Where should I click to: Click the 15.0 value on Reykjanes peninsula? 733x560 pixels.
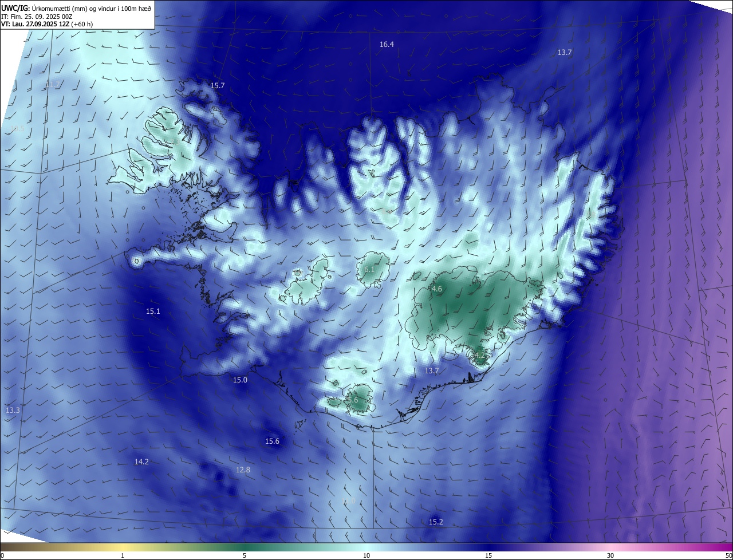(240, 380)
